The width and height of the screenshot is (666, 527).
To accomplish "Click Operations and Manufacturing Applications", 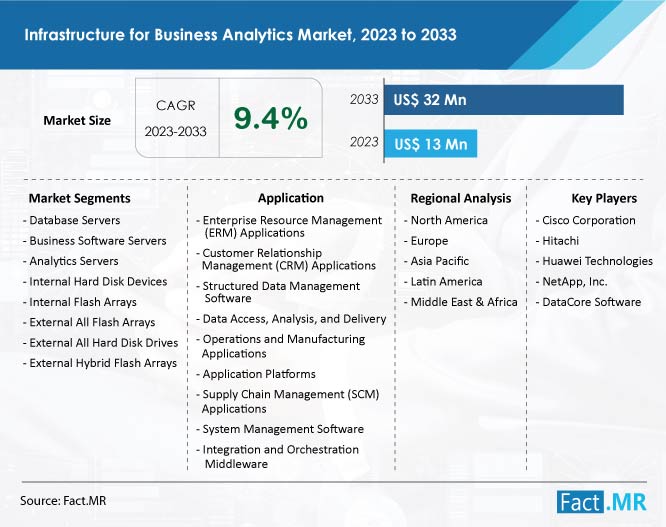I will click(281, 347).
